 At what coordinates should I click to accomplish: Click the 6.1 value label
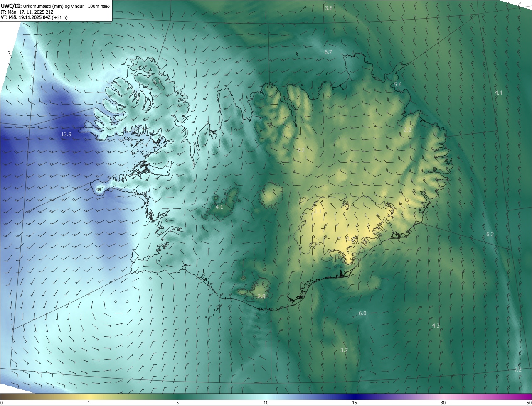tap(158, 82)
